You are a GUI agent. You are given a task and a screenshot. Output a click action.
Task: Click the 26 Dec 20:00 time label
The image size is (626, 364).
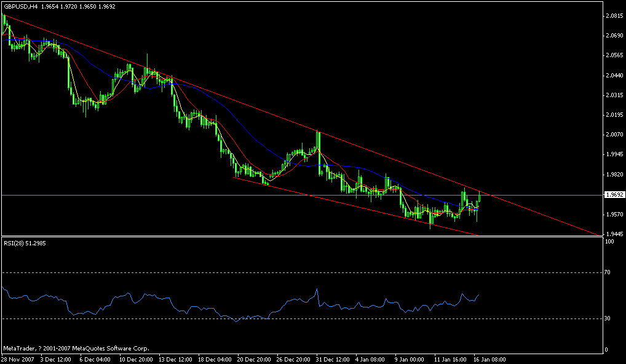293,360
